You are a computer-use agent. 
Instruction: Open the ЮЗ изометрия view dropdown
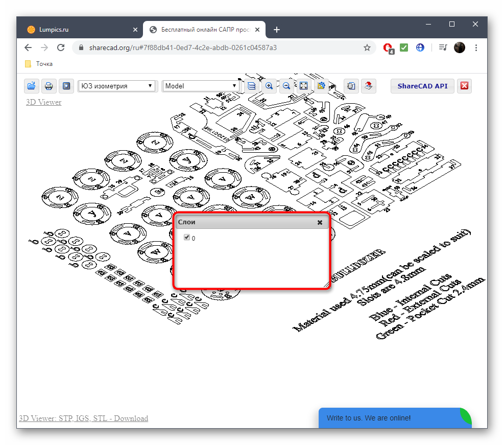(116, 86)
